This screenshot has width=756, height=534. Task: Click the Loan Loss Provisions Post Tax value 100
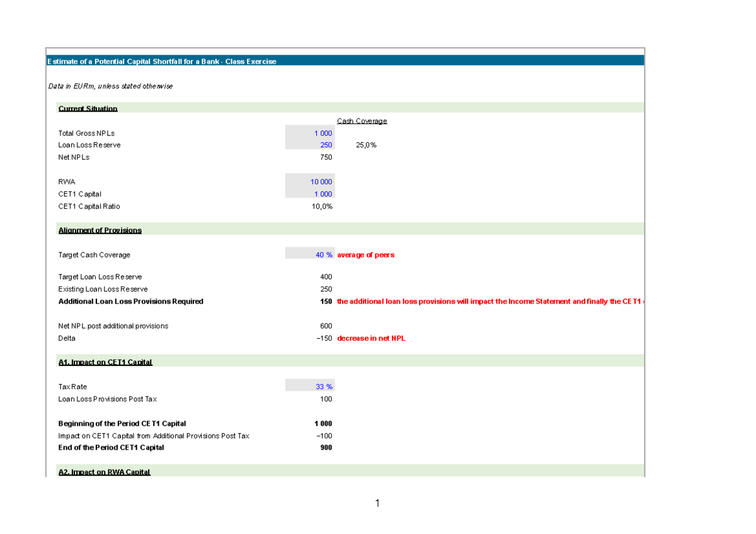326,399
